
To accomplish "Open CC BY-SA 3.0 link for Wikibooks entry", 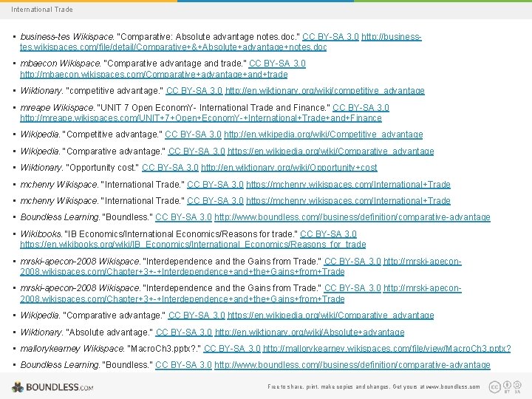I will point(328,234).
